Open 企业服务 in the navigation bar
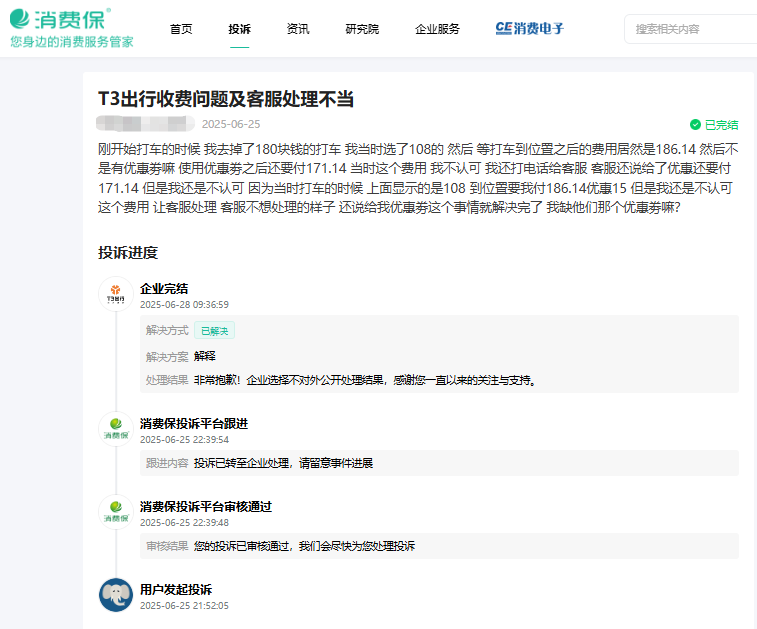Image resolution: width=757 pixels, height=629 pixels. [x=437, y=29]
